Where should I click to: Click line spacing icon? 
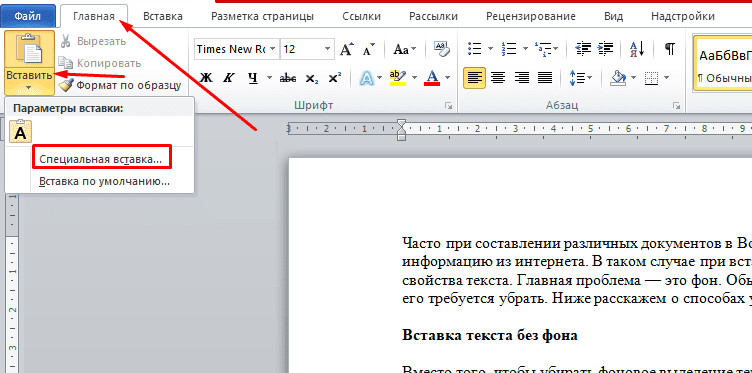coord(576,78)
